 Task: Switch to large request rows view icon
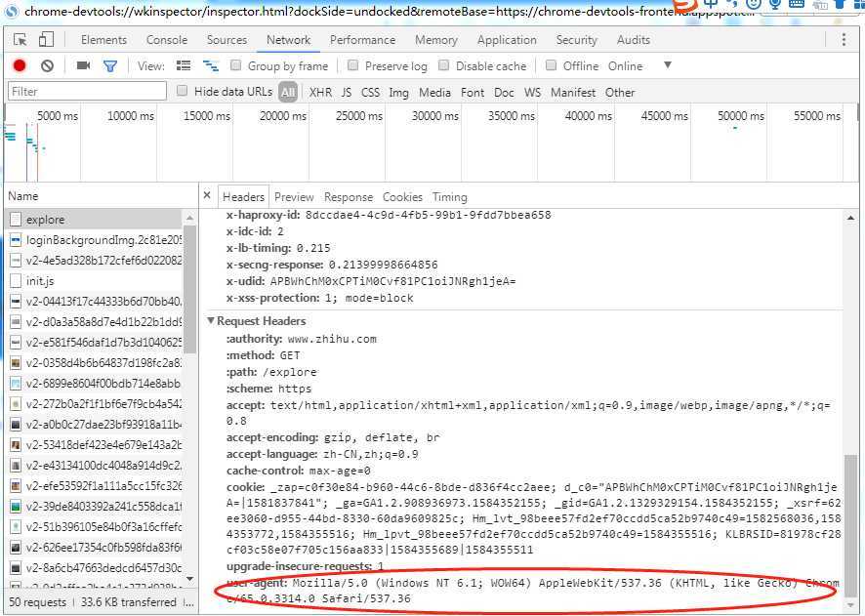point(184,65)
